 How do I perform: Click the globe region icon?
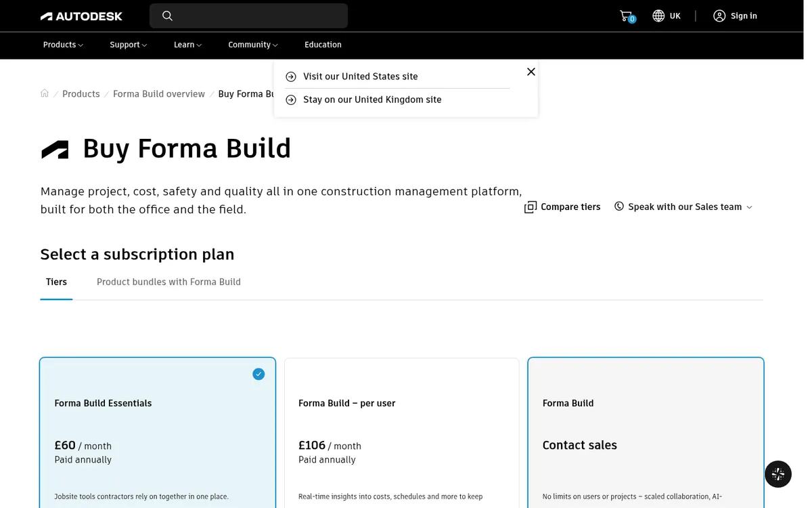[658, 16]
